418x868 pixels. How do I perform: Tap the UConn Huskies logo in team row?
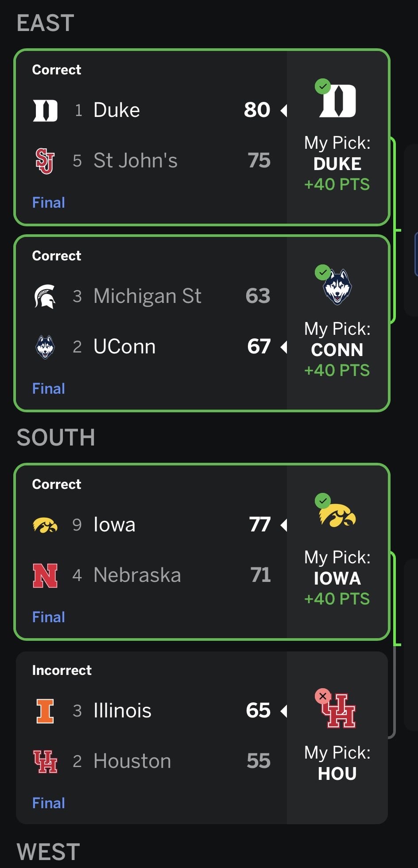point(45,347)
